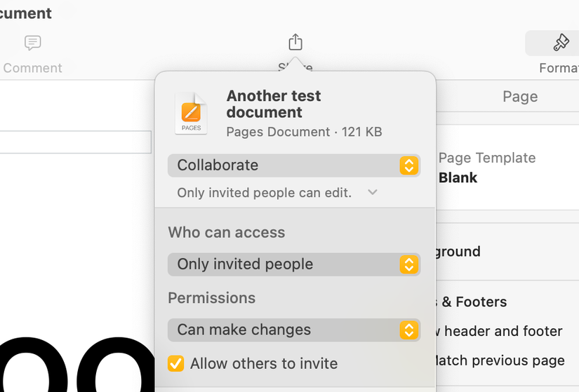The width and height of the screenshot is (579, 392).
Task: Click the orange Pages document icon
Action: [x=191, y=114]
